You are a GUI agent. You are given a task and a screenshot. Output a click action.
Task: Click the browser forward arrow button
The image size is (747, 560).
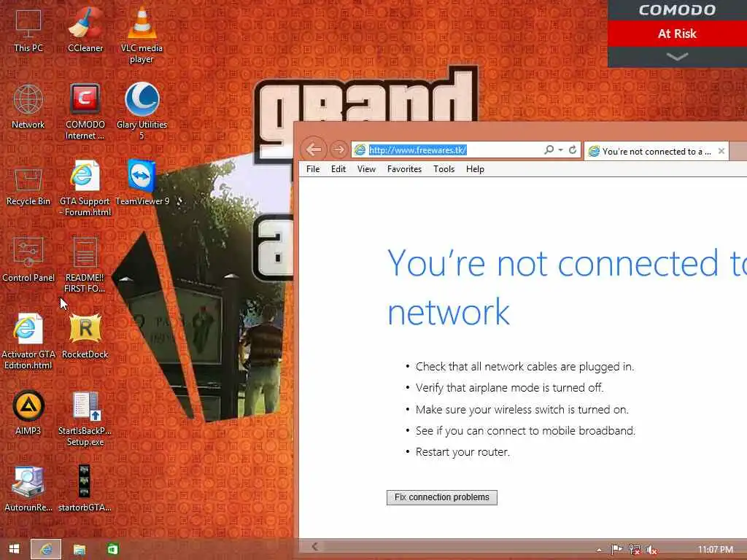[338, 149]
